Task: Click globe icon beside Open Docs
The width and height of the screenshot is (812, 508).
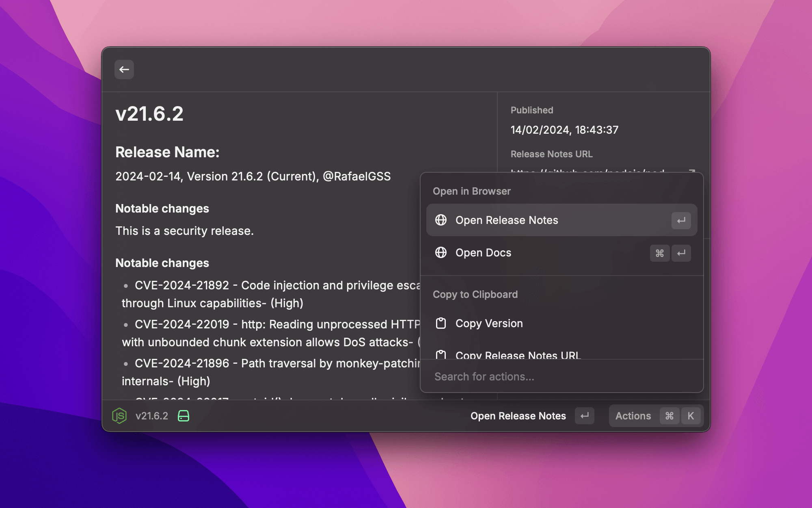Action: (441, 252)
